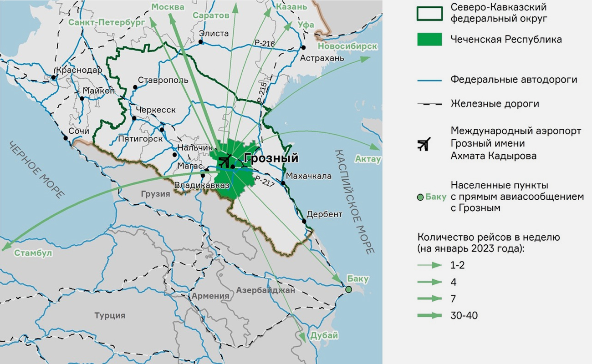Viewport: 592px width, 364px height.
Task: Click the Махачкала city dot
Action: coord(283,183)
